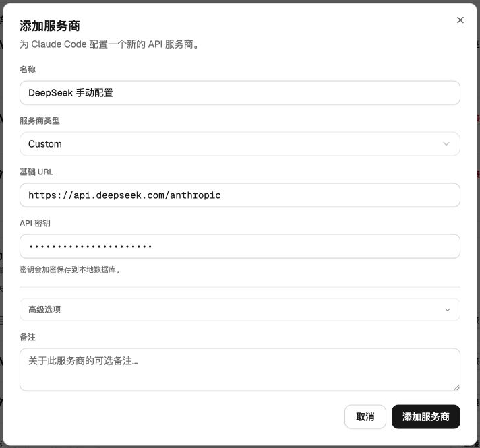Click the 基础 URL input field
The image size is (480, 448).
tap(240, 195)
